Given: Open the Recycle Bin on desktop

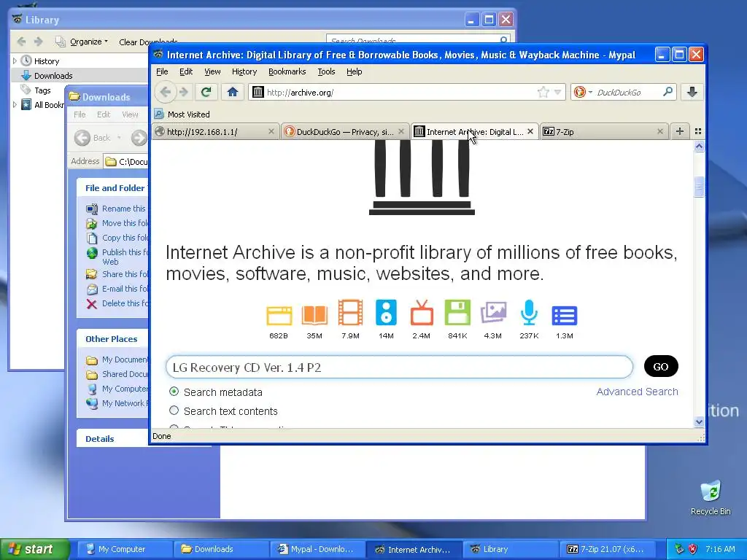Looking at the screenshot, I should click(711, 497).
